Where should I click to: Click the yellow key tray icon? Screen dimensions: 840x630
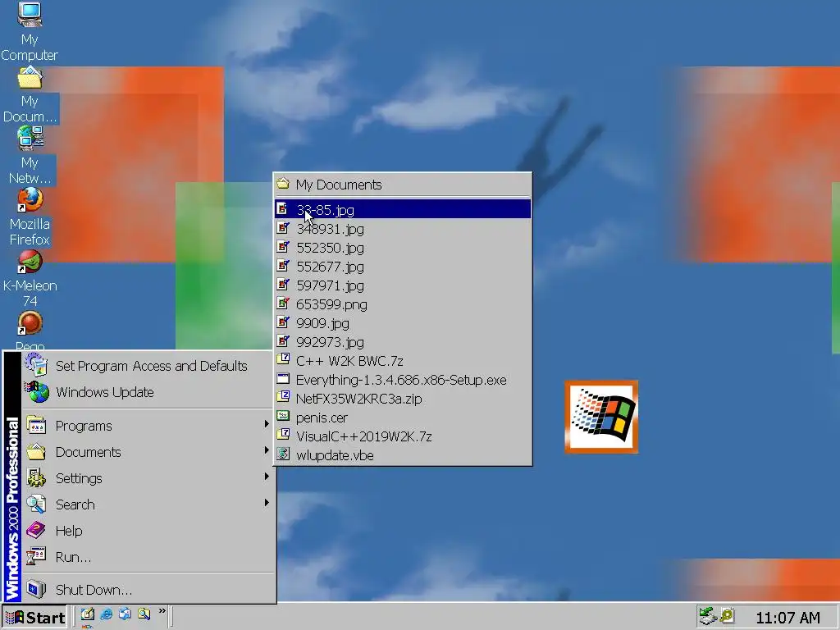(x=727, y=615)
